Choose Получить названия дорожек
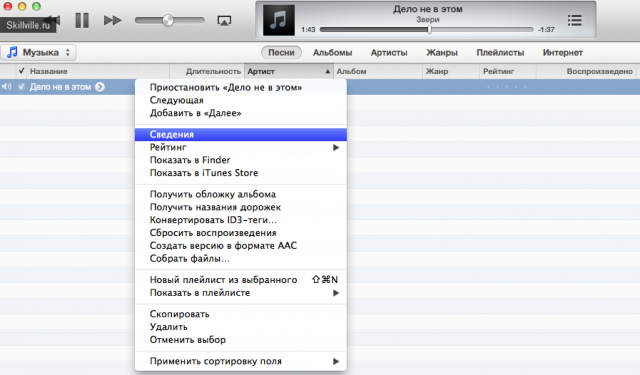Image resolution: width=640 pixels, height=375 pixels. point(241,207)
